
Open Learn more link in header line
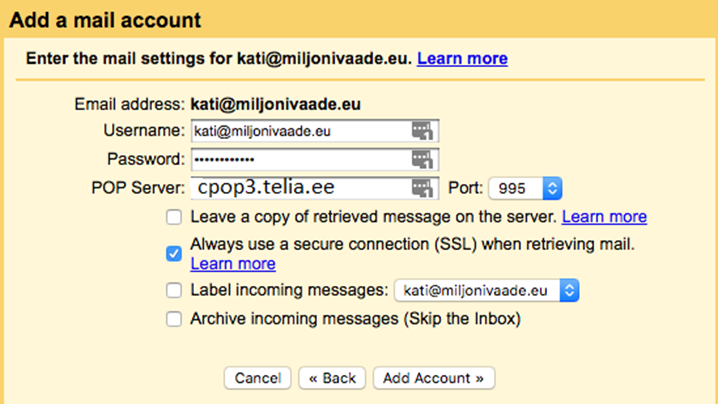462,59
